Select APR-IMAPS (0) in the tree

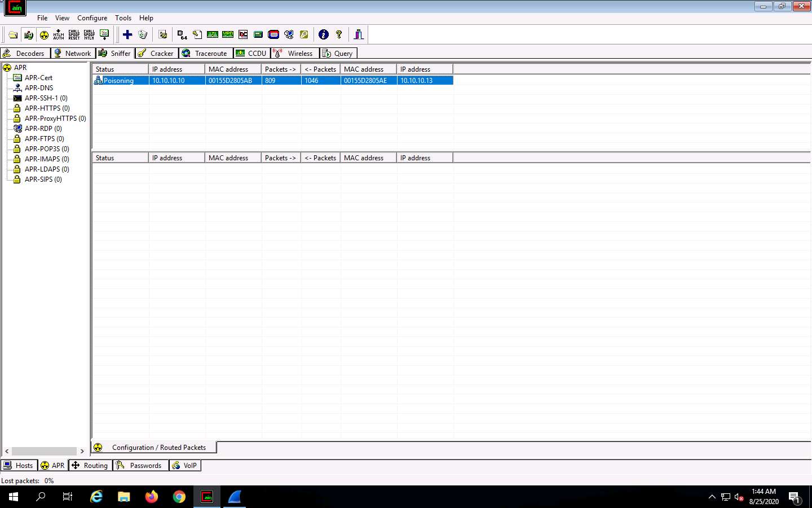point(47,159)
